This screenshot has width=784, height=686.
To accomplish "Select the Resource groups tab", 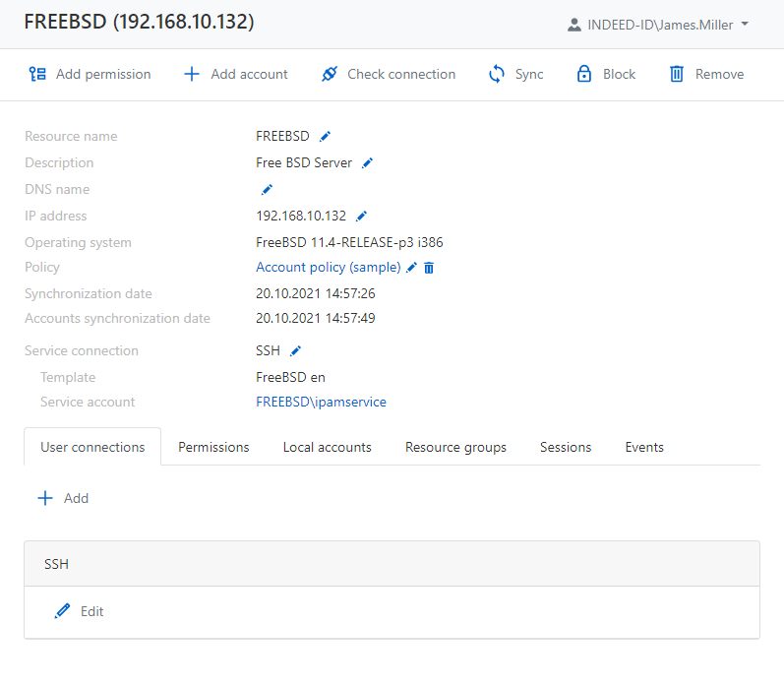I will click(x=455, y=447).
